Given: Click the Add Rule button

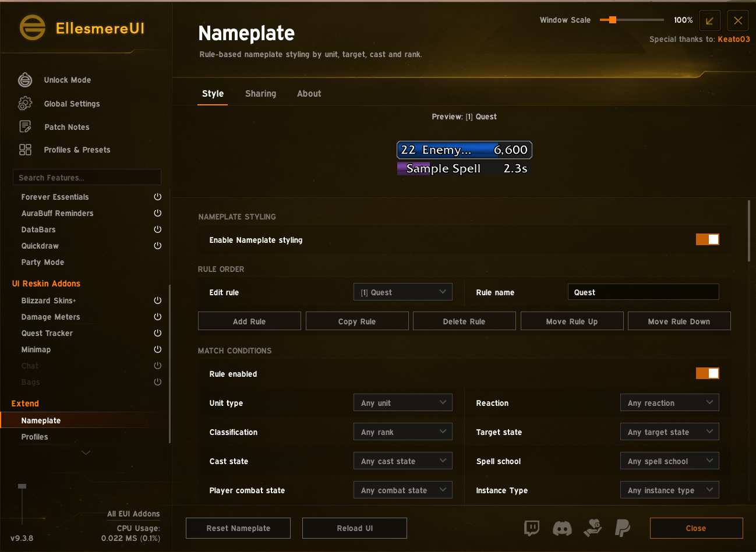Looking at the screenshot, I should [249, 321].
